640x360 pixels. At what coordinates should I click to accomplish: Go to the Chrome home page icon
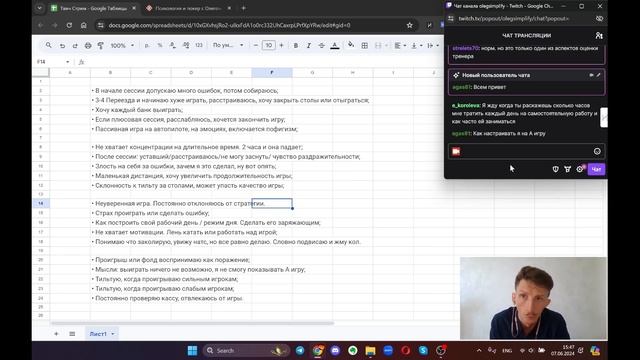(x=84, y=25)
